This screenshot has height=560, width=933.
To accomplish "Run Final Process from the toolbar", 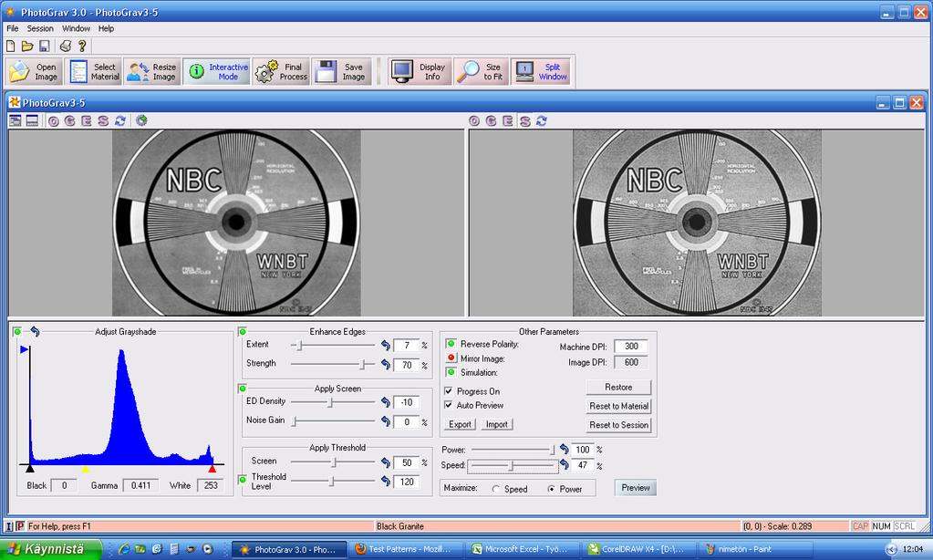I will 281,71.
